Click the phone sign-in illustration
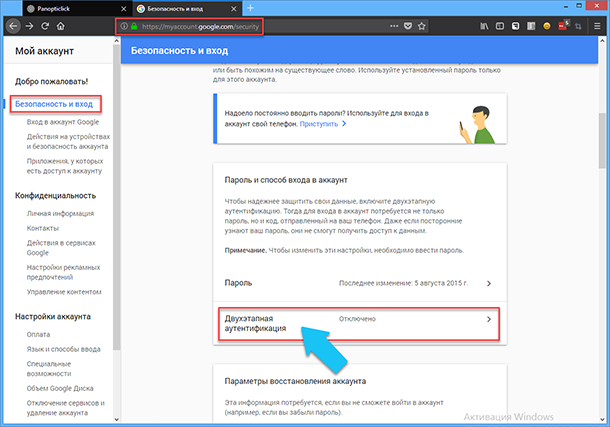The width and height of the screenshot is (610, 427). 478,124
